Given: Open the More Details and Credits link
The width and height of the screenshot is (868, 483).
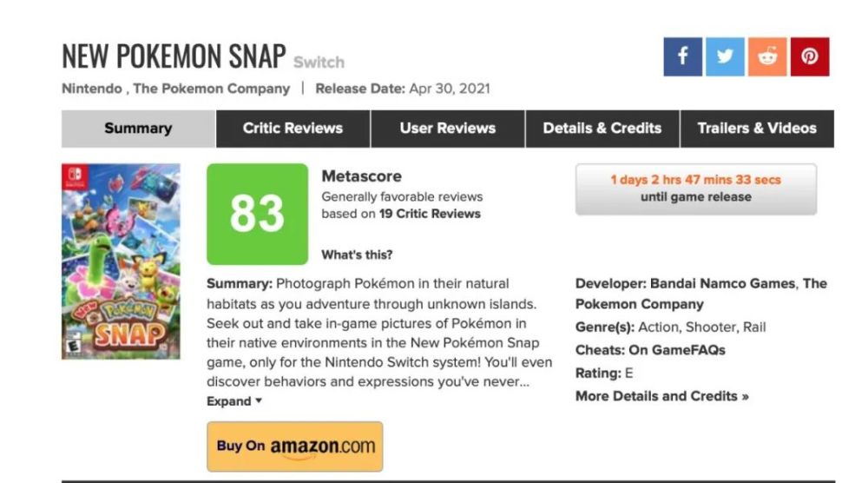Looking at the screenshot, I should (x=662, y=396).
